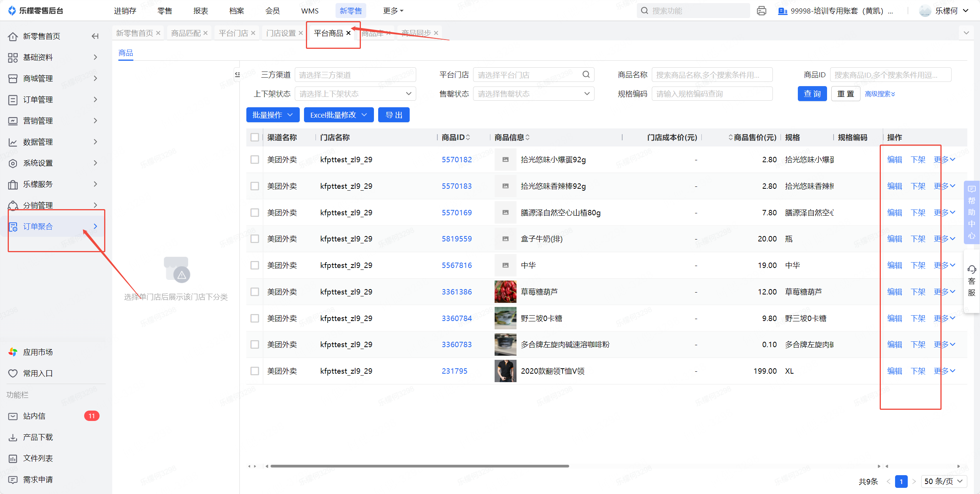Click the 查询 button

tap(812, 94)
